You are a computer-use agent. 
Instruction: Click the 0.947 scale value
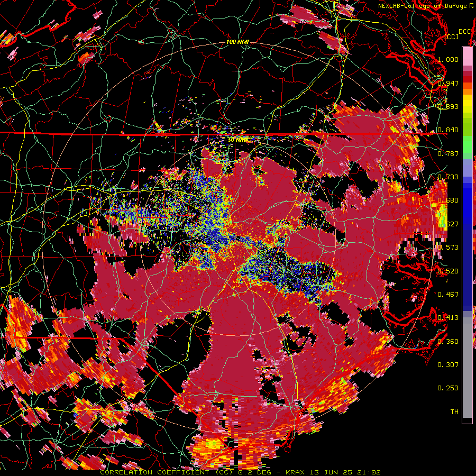click(448, 83)
